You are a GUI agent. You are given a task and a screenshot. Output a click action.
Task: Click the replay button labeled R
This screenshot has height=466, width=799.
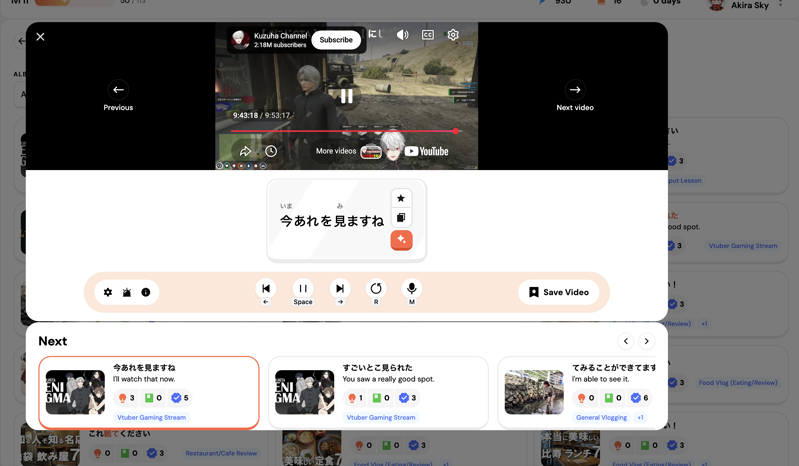tap(376, 289)
